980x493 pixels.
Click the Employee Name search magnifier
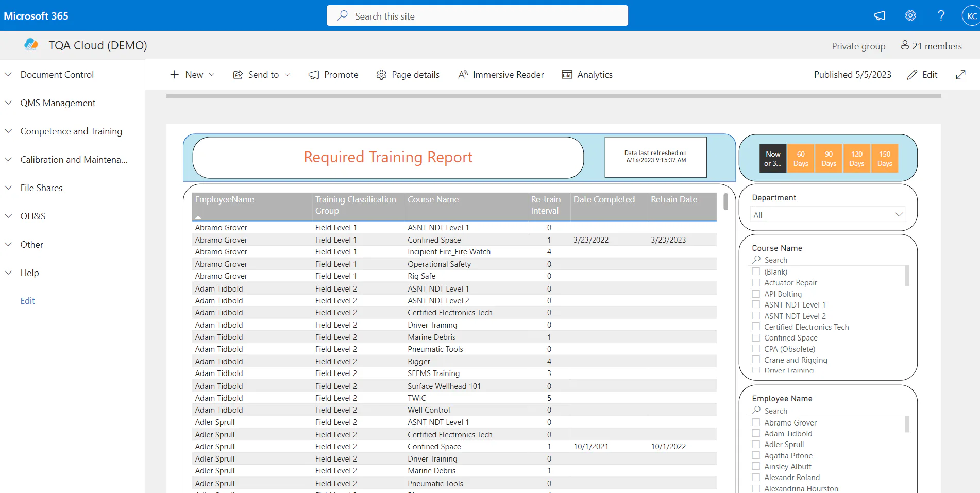tap(756, 410)
